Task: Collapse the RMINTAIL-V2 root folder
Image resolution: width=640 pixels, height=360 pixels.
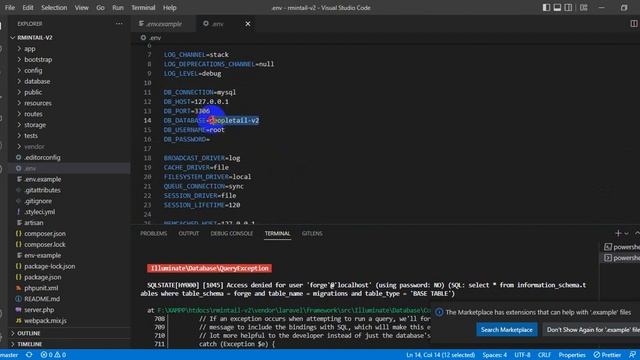Action: (35, 38)
